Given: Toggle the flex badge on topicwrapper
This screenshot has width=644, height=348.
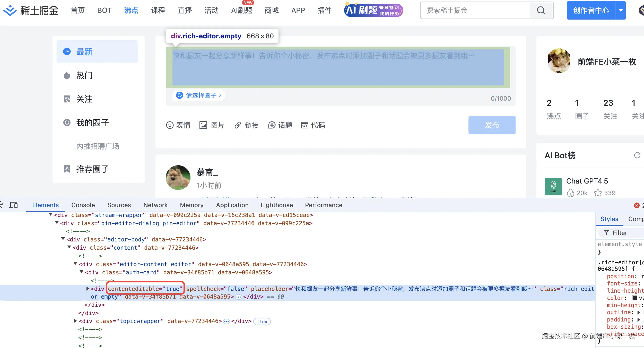Looking at the screenshot, I should (x=262, y=321).
